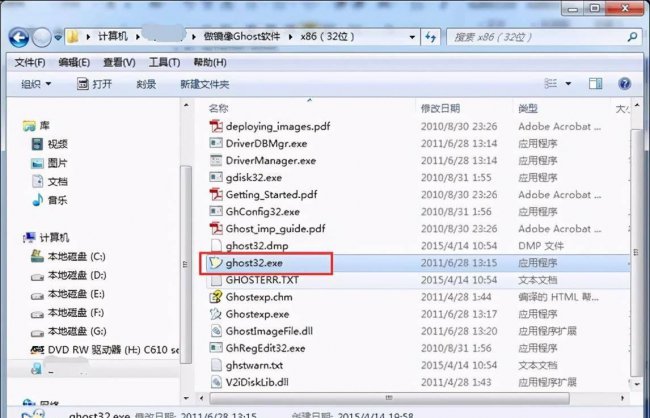Click the navigation pane vertical scrollbar
The height and width of the screenshot is (418, 650).
[x=186, y=265]
